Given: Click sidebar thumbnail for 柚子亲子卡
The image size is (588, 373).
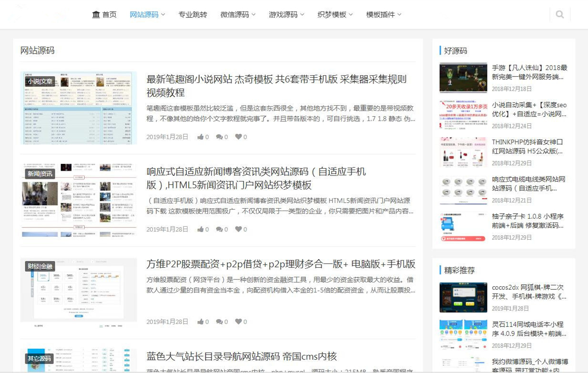Looking at the screenshot, I should 463,226.
